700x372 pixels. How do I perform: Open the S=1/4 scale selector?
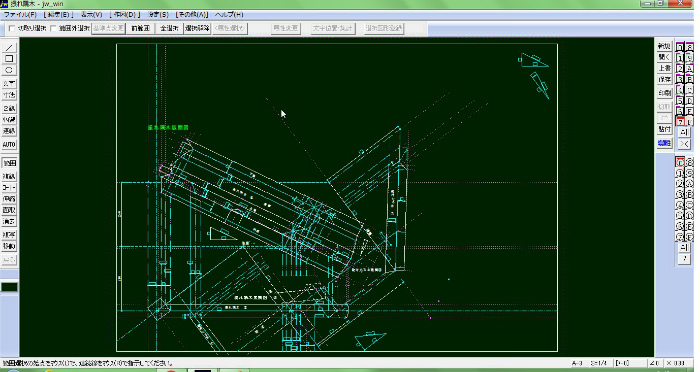point(600,363)
